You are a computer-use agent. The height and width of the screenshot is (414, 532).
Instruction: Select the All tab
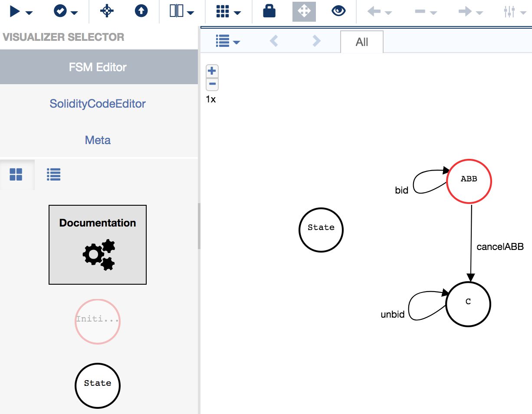pyautogui.click(x=361, y=42)
